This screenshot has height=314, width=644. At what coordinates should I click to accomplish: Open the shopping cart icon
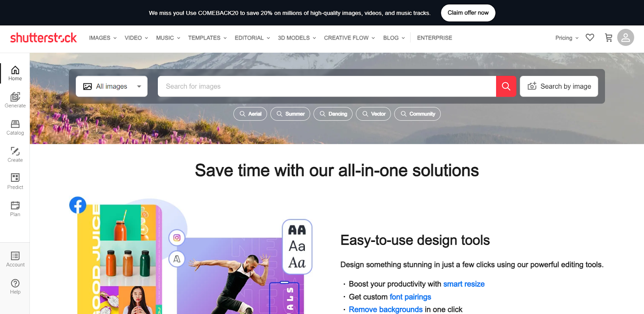tap(609, 37)
